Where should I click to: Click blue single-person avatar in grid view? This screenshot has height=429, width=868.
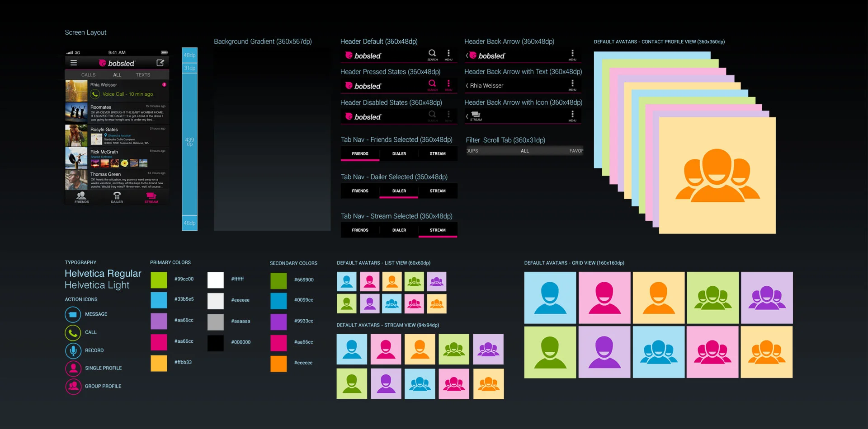coord(550,298)
